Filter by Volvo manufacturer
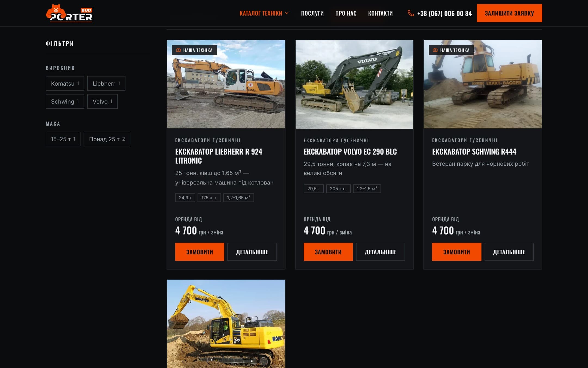The width and height of the screenshot is (588, 368). point(102,101)
